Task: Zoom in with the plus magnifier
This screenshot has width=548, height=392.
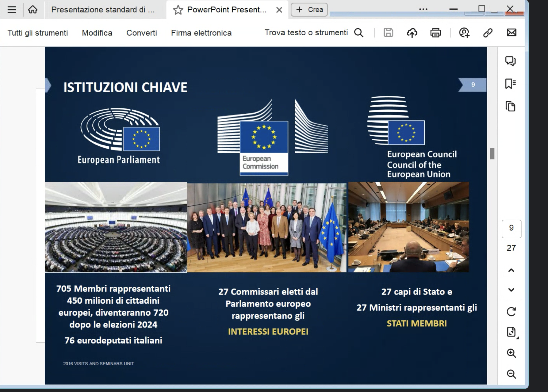Action: (512, 353)
